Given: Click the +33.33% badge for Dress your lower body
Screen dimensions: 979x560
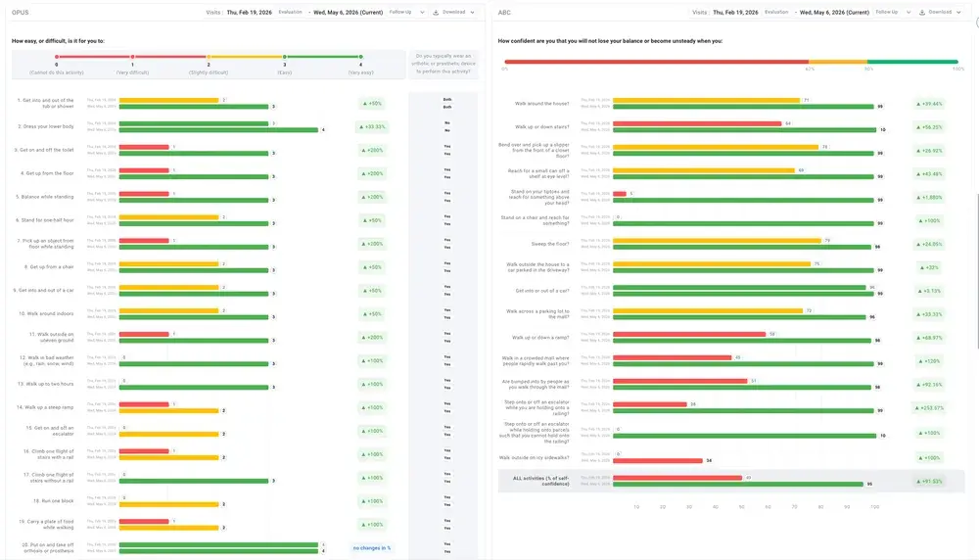Looking at the screenshot, I should [x=372, y=126].
